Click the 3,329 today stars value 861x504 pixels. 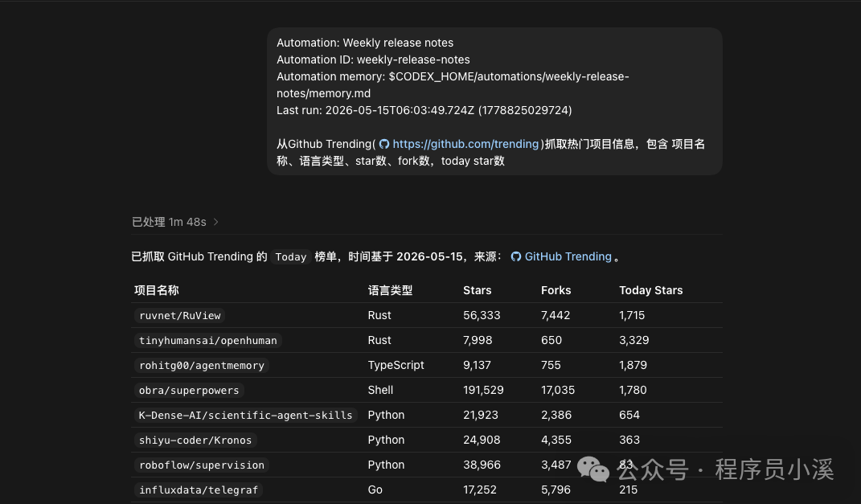(634, 340)
